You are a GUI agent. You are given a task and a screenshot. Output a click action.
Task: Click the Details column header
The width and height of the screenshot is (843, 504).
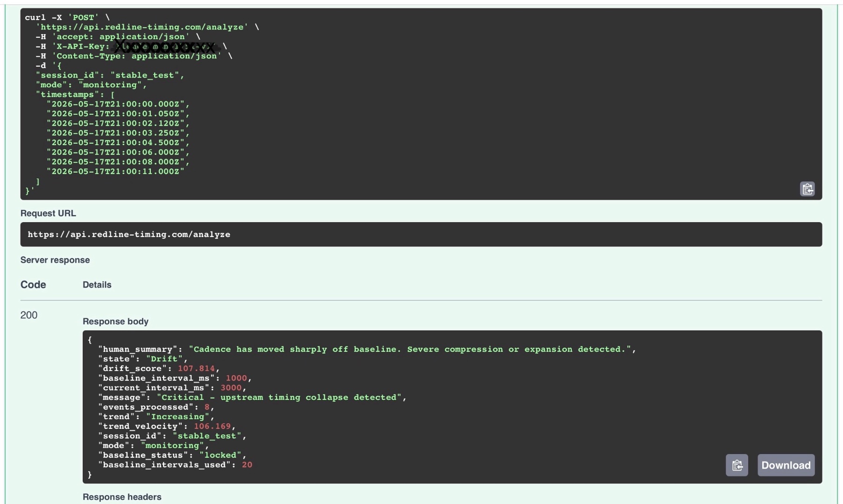tap(97, 285)
